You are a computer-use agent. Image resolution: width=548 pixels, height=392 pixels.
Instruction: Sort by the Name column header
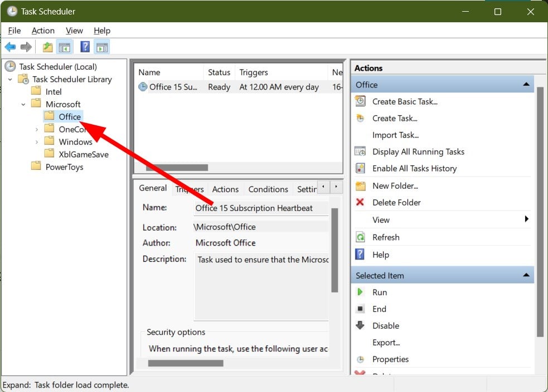(x=169, y=72)
